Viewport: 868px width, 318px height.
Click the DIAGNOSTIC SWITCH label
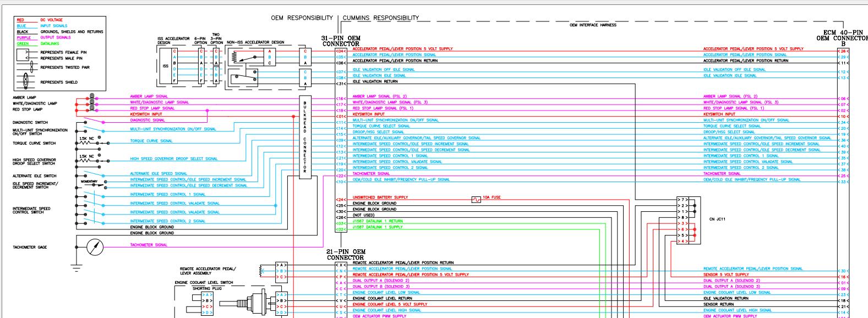tap(30, 122)
